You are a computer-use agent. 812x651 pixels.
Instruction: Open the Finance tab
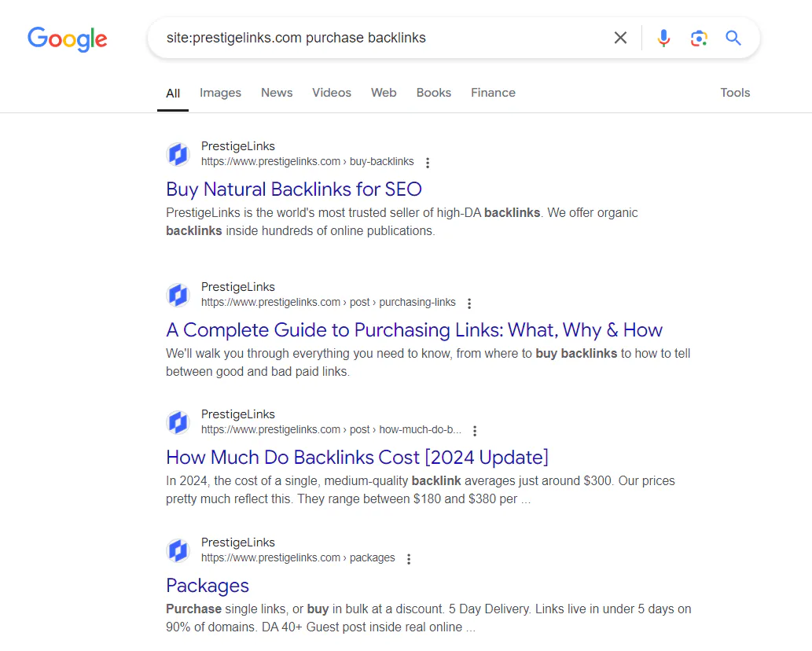coord(493,93)
